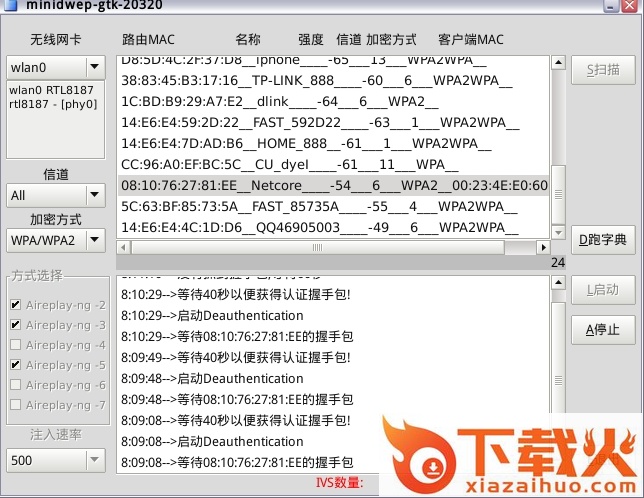Viewport: 644px width, 498px height.
Task: Click log line 8:09:48 启动Deauthentication
Action: coord(212,379)
